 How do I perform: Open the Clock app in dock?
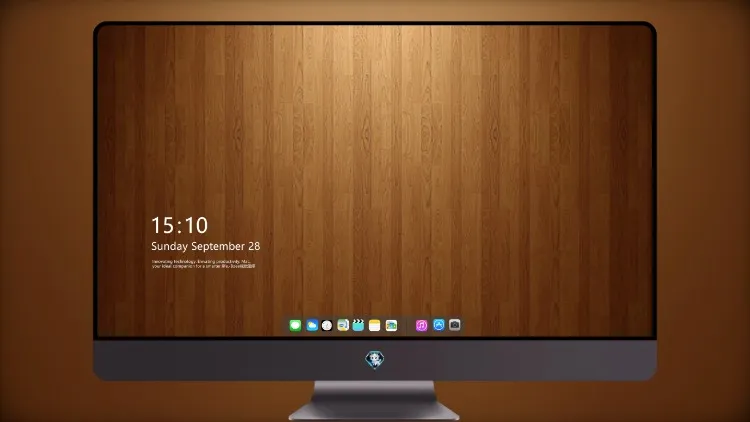pos(327,325)
